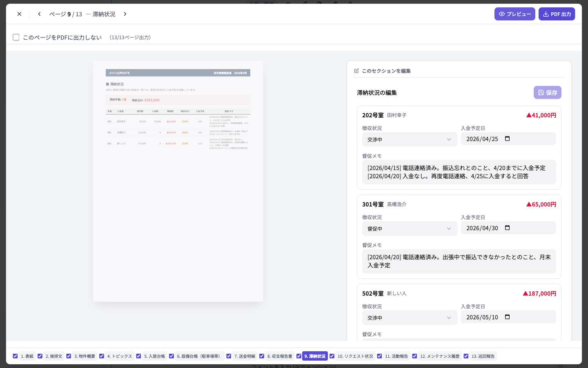This screenshot has width=588, height=368.
Task: Close the page editor with X icon
Action: pyautogui.click(x=19, y=14)
